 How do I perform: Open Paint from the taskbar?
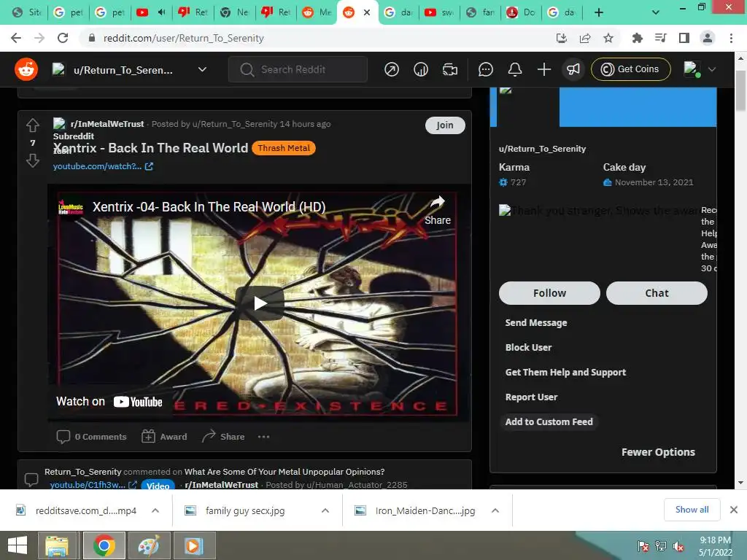click(x=149, y=545)
